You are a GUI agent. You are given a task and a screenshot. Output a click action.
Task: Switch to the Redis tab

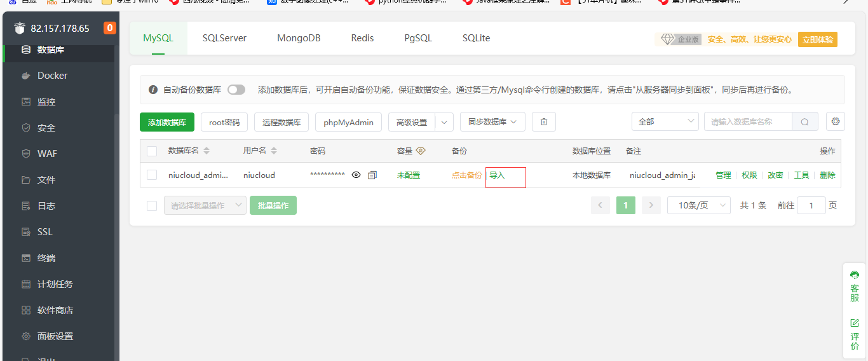(362, 38)
